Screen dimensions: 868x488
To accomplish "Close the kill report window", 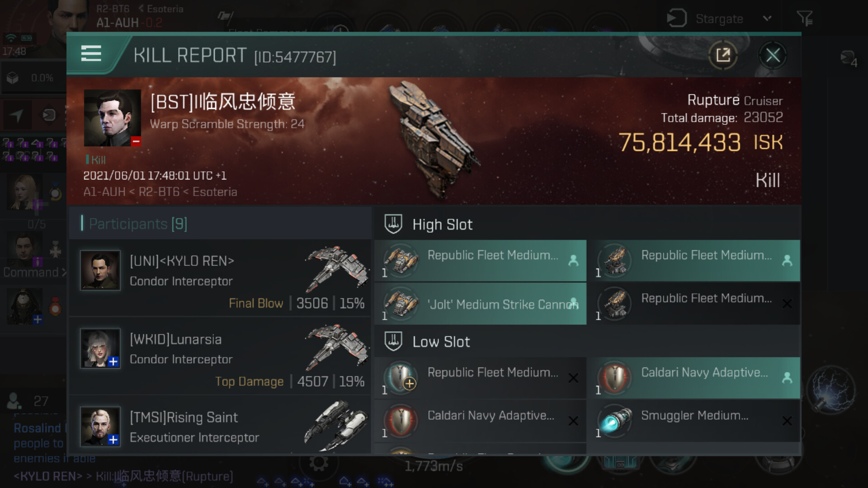I will coord(773,56).
